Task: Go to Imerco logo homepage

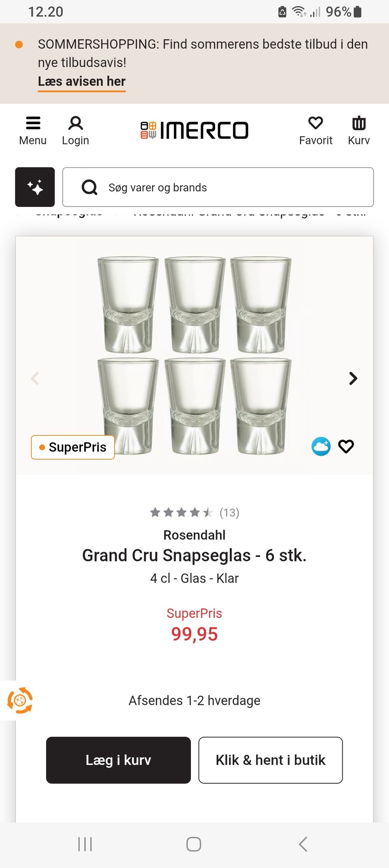Action: (x=194, y=130)
